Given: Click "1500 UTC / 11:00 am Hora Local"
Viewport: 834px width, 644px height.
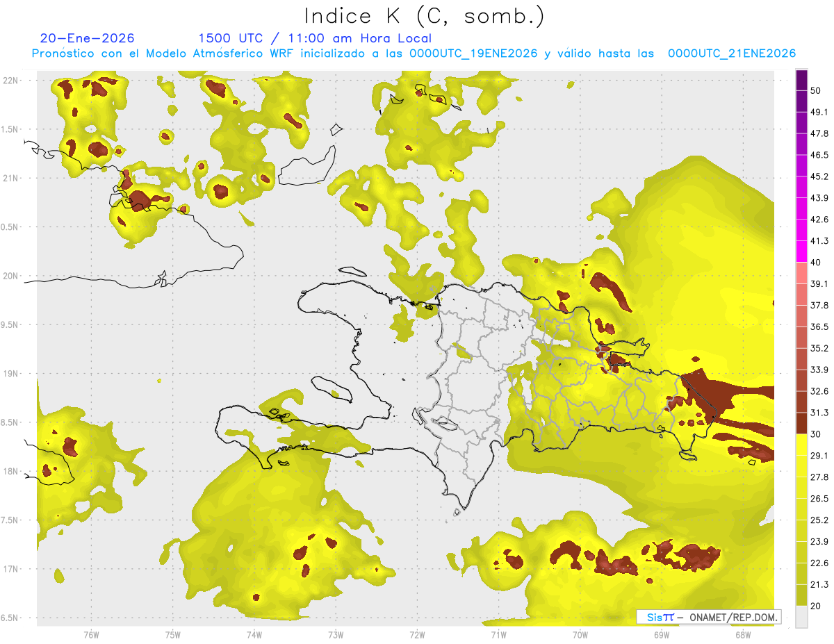Looking at the screenshot, I should (315, 38).
